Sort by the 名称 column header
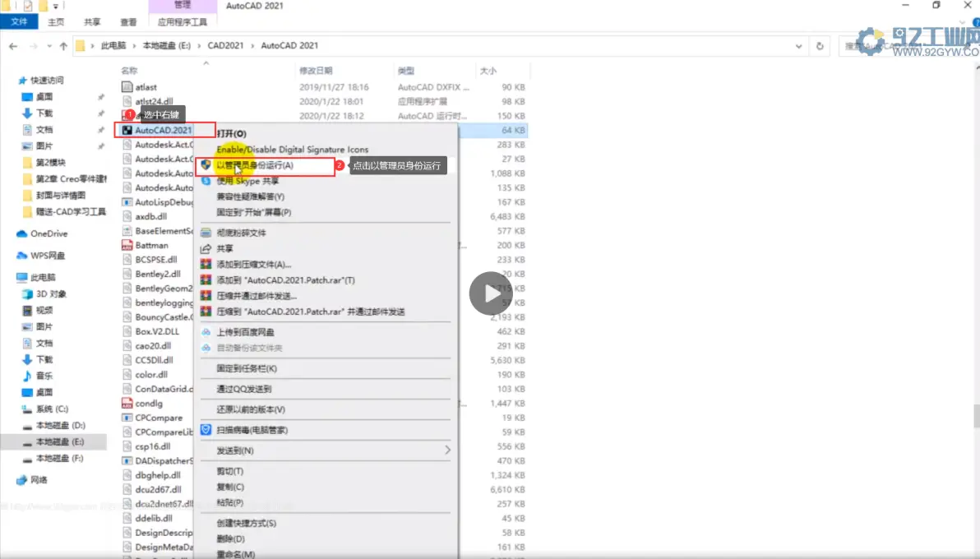This screenshot has height=559, width=980. 129,71
